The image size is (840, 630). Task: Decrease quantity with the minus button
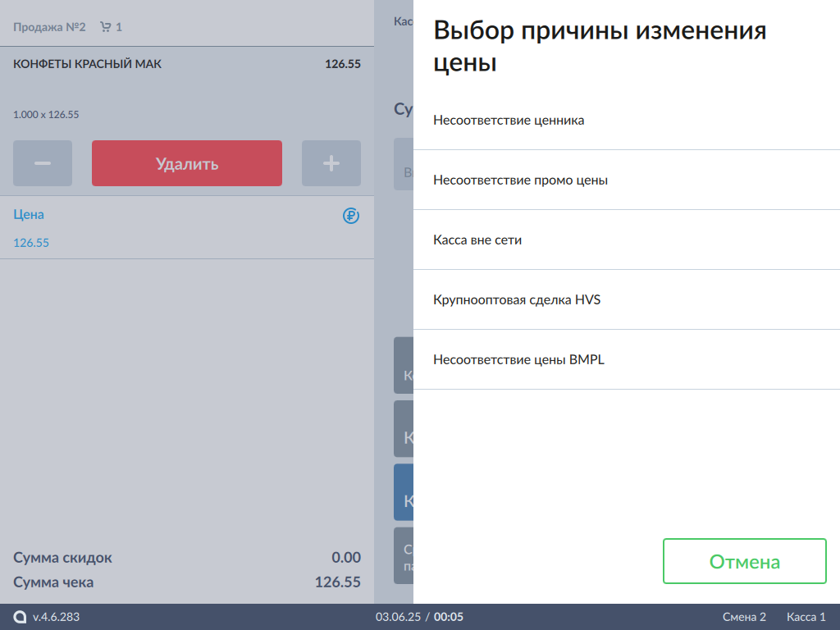pos(43,163)
